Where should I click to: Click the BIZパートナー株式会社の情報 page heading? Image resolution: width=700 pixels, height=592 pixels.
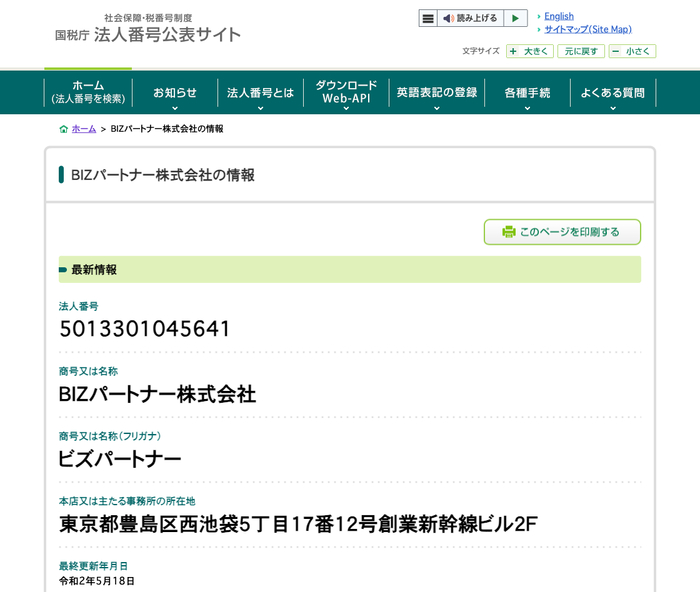coord(163,175)
